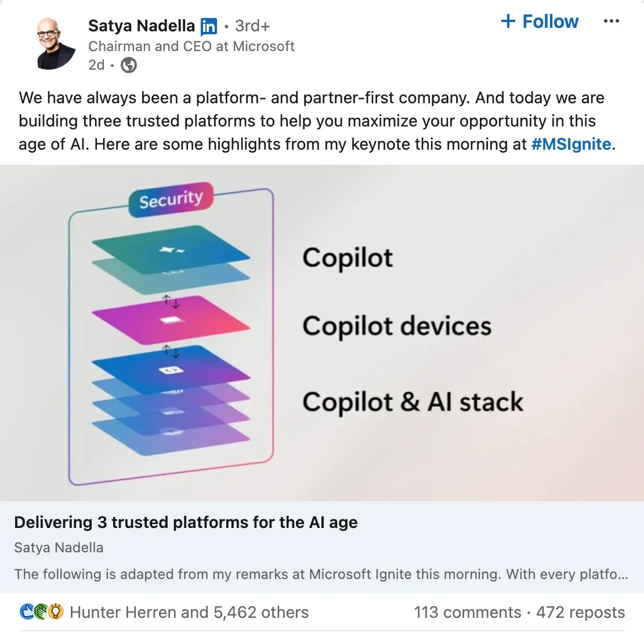Click the green clapping Celebrate reaction icon
This screenshot has height=644, width=644.
(x=41, y=612)
